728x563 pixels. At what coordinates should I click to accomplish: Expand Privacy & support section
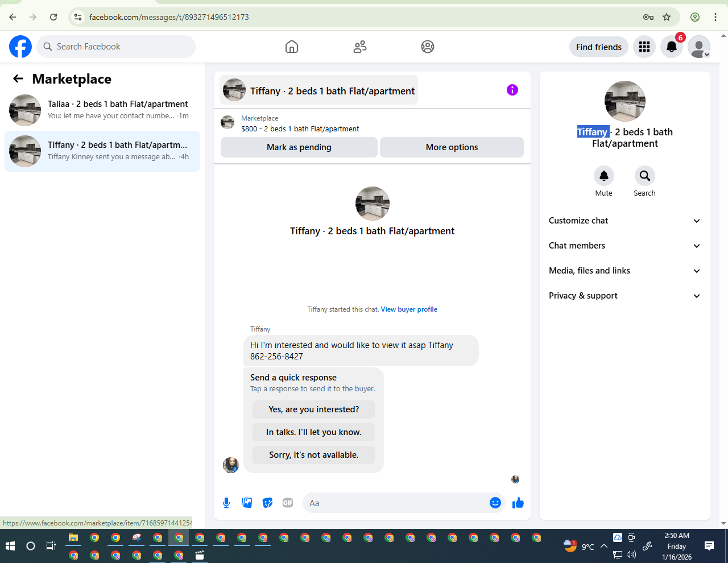pos(624,296)
